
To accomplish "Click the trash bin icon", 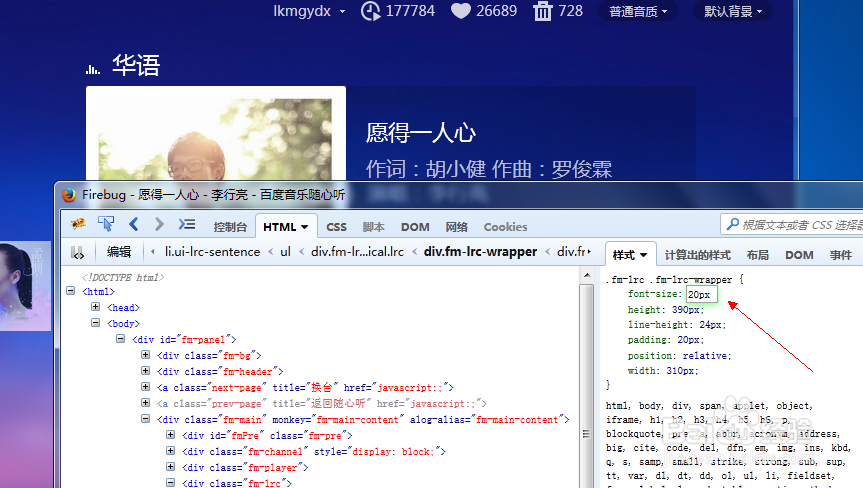I will pyautogui.click(x=543, y=11).
